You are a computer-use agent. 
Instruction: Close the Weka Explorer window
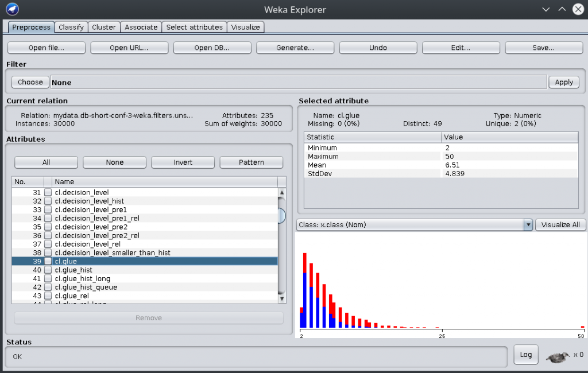coord(578,9)
